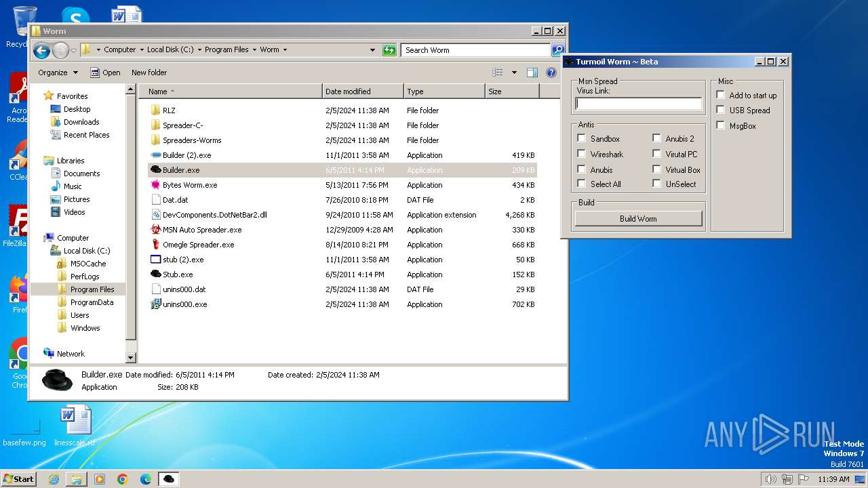The height and width of the screenshot is (488, 868).
Task: Select the Windows folder in tree
Action: [x=85, y=328]
